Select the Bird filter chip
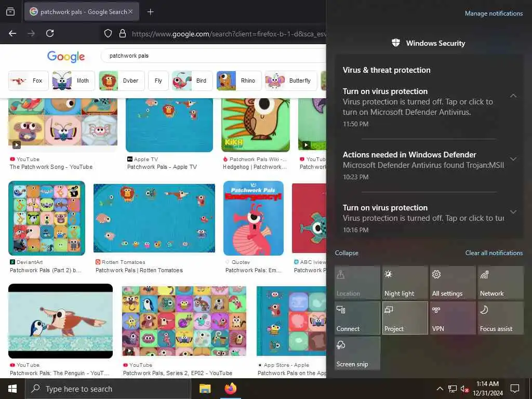This screenshot has width=532, height=399. click(x=192, y=81)
